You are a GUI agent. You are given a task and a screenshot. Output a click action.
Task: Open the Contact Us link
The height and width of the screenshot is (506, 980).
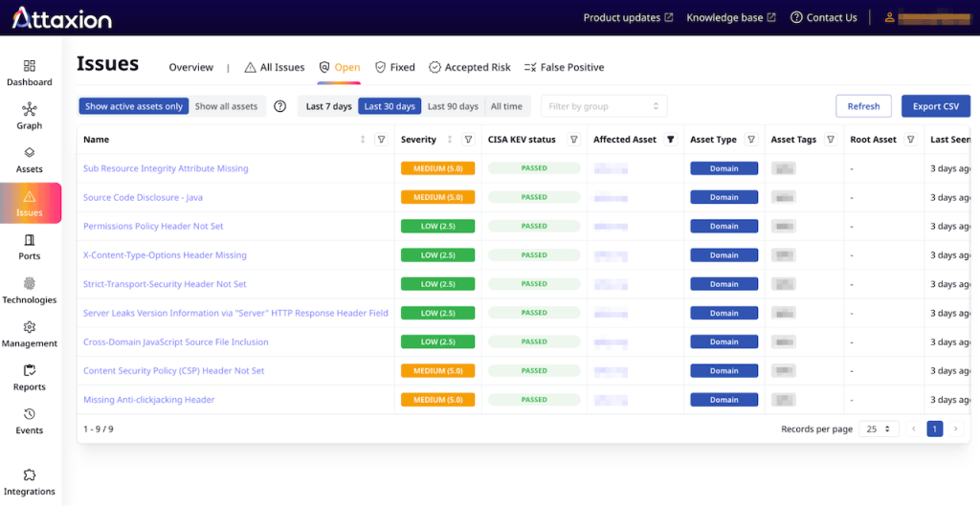[824, 17]
